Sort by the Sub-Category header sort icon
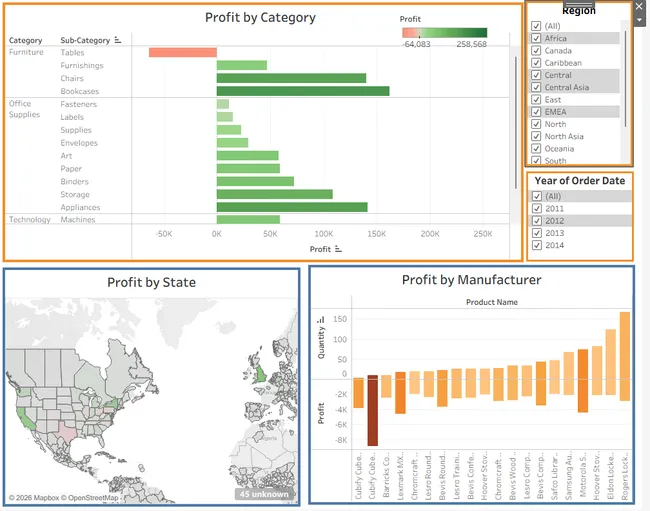650x511 pixels. click(118, 40)
